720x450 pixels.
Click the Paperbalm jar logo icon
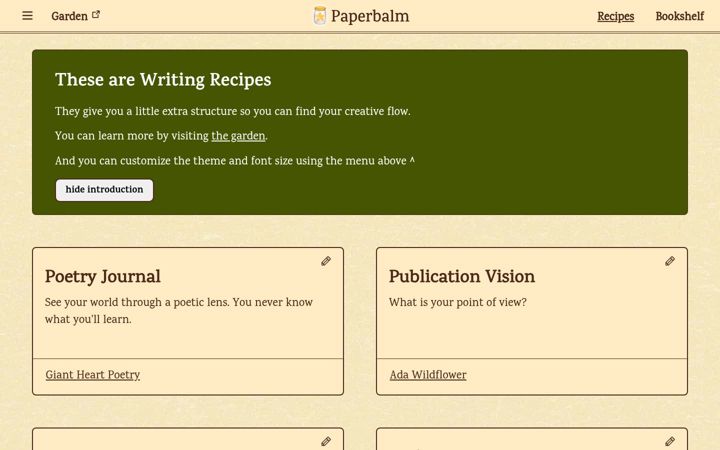[x=320, y=16]
